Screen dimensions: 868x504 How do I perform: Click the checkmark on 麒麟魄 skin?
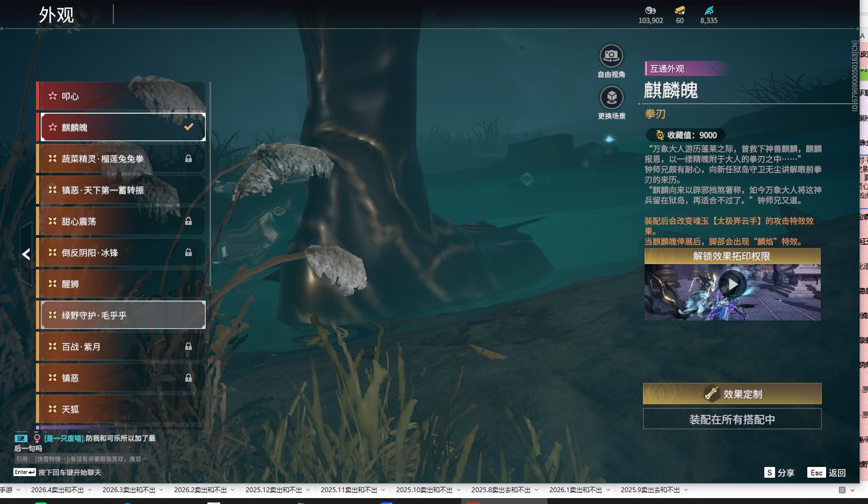(x=189, y=127)
